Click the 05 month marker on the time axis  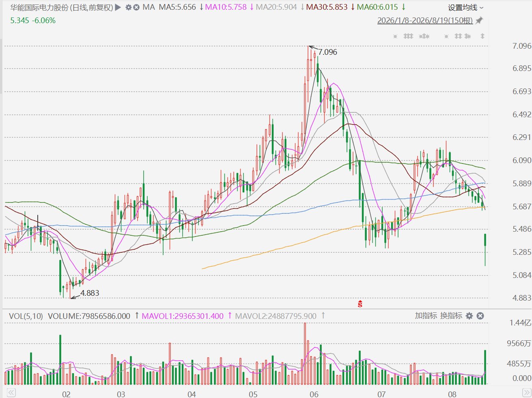coord(253,394)
